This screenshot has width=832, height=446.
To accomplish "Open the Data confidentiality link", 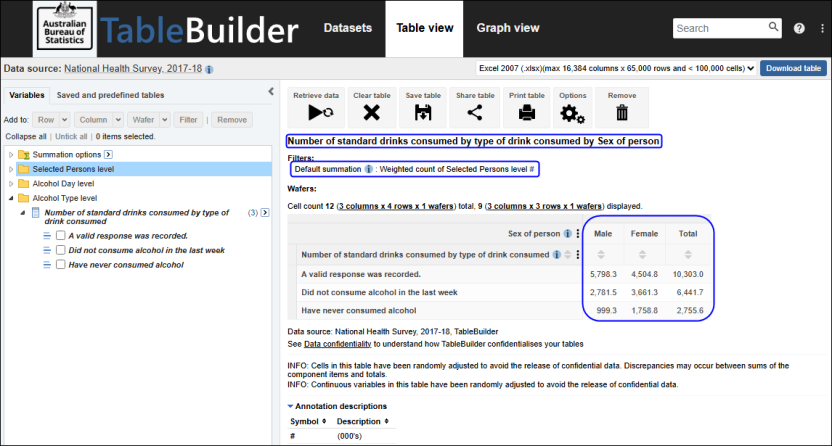I will pos(337,344).
